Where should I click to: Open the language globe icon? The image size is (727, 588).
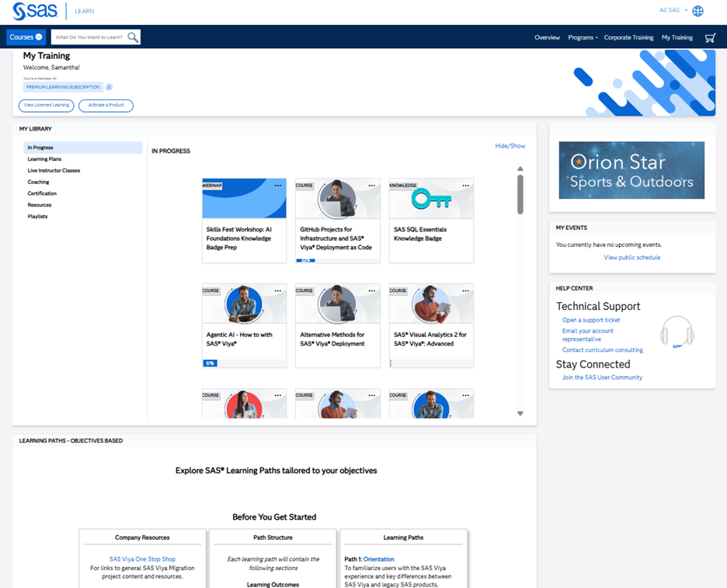tap(697, 11)
